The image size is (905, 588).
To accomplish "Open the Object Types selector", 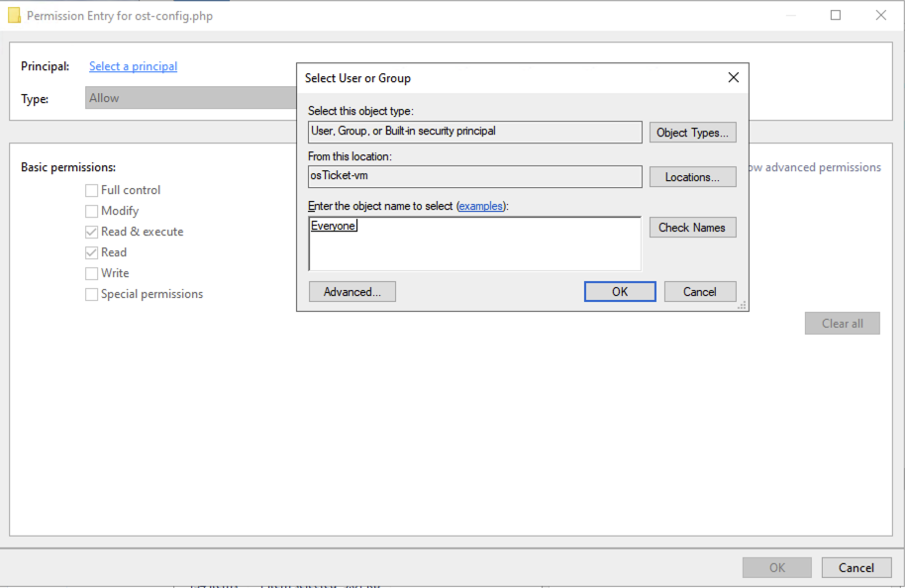I will click(692, 132).
